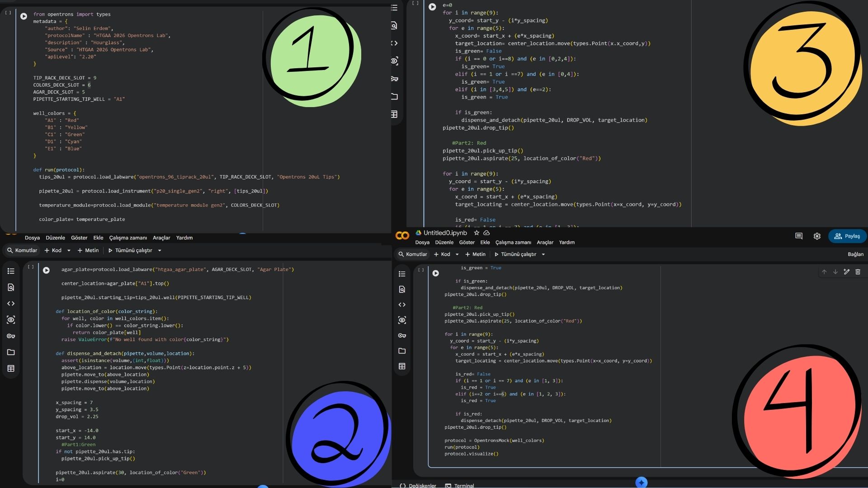868x488 pixels.
Task: Run the agar_plate code cell
Action: pyautogui.click(x=46, y=270)
